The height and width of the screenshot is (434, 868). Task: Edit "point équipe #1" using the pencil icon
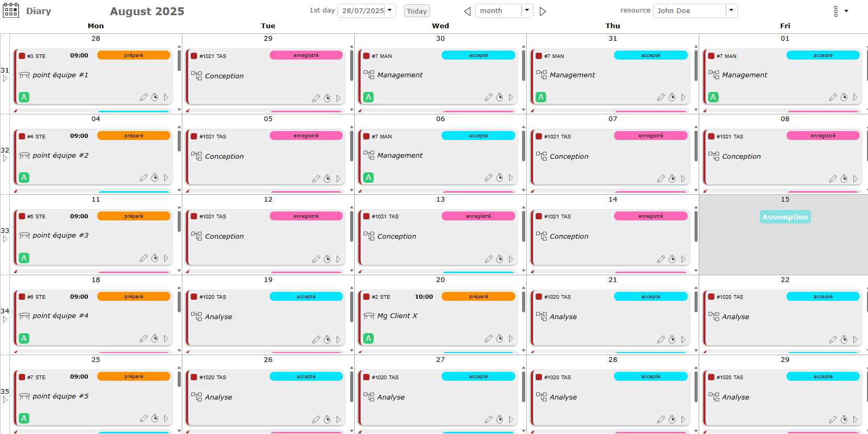[x=144, y=97]
